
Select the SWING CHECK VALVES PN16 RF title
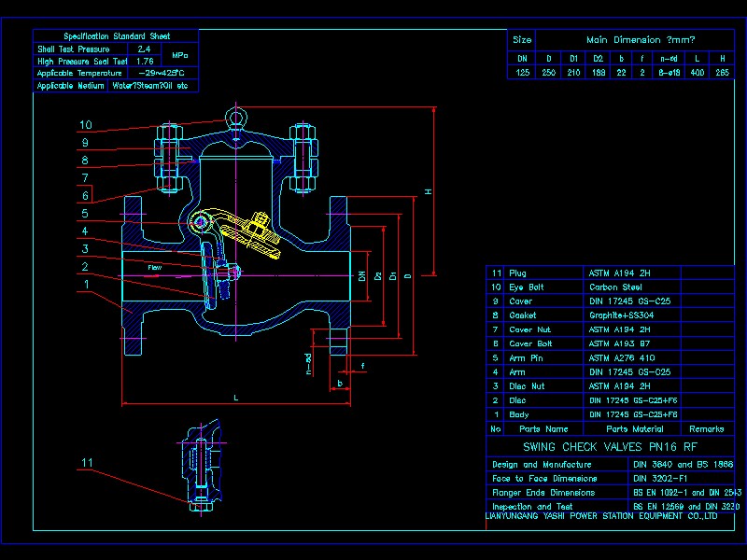tap(612, 446)
